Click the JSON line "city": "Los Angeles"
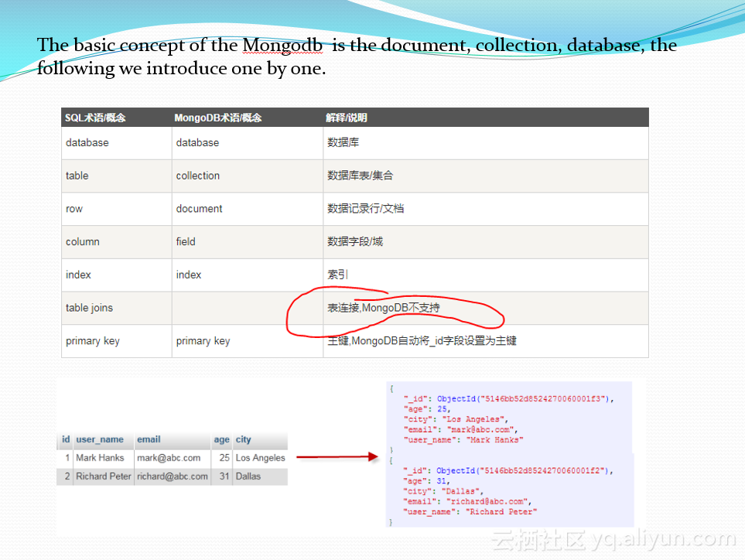 456,419
